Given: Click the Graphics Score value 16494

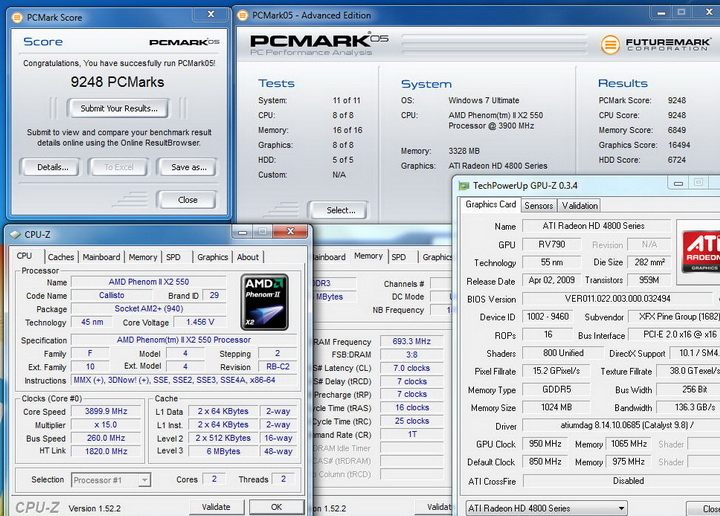Looking at the screenshot, I should [x=679, y=145].
